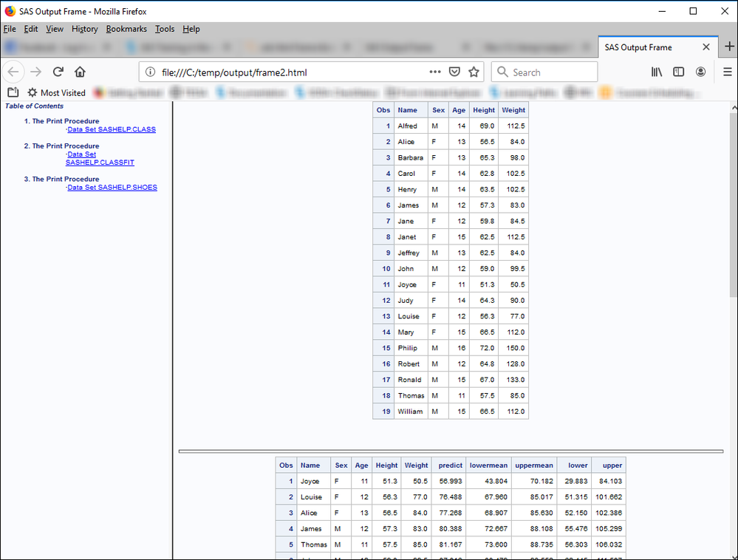Click the '150.0' weight cell
This screenshot has height=560, width=738.
point(513,348)
